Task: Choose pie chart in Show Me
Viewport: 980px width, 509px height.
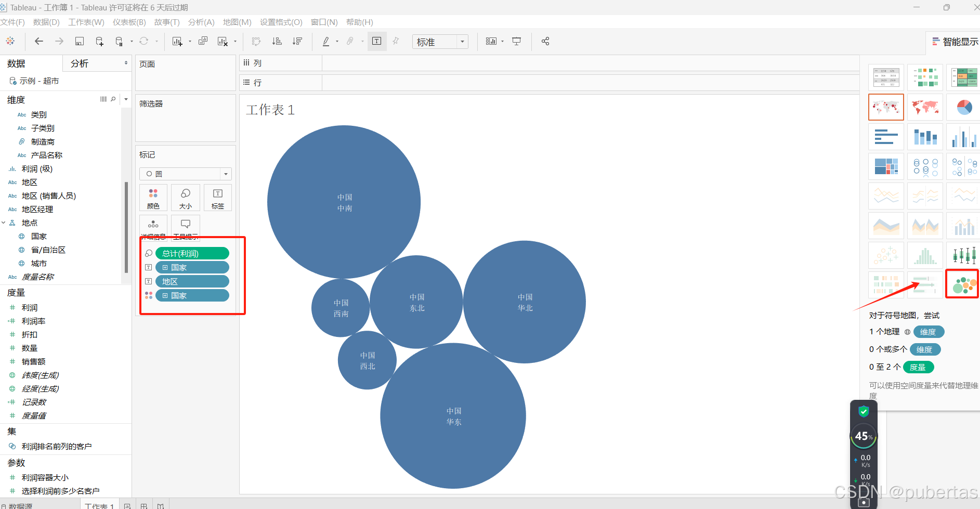Action: (963, 107)
